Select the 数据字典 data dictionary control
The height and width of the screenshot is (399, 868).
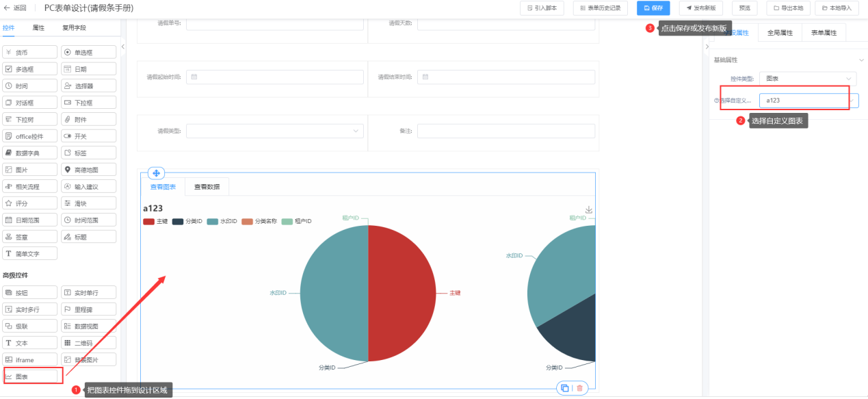pos(29,153)
